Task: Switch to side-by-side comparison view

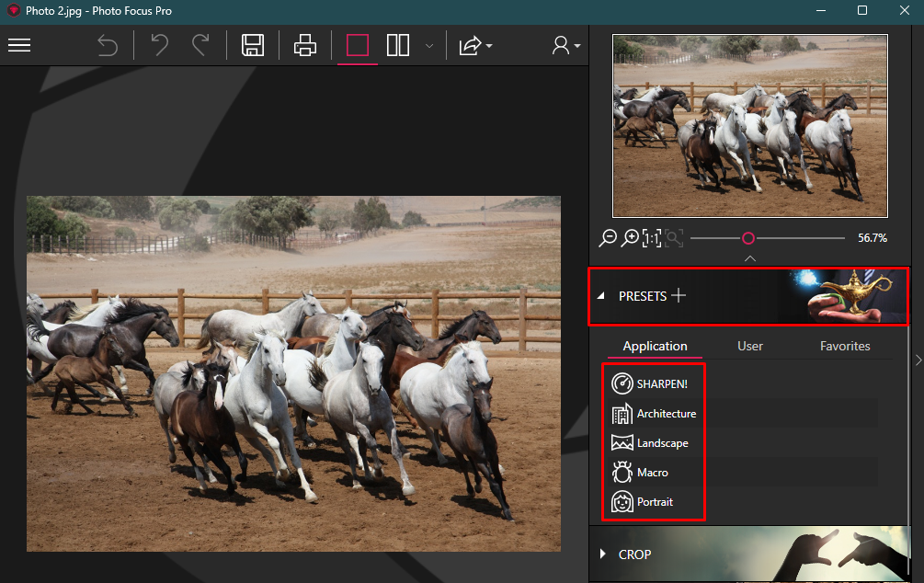Action: (398, 45)
